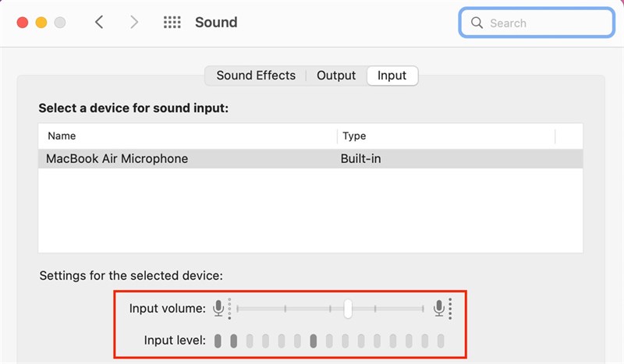
Task: Switch to the Sound Effects tab
Action: [256, 76]
